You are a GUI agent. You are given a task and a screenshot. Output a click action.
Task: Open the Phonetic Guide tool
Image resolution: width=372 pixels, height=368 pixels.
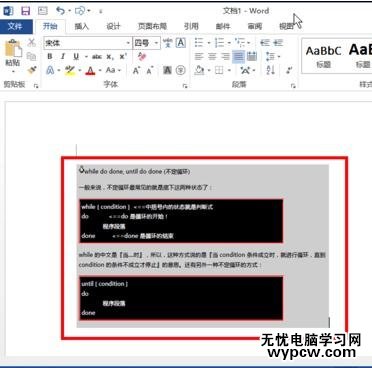[168, 43]
